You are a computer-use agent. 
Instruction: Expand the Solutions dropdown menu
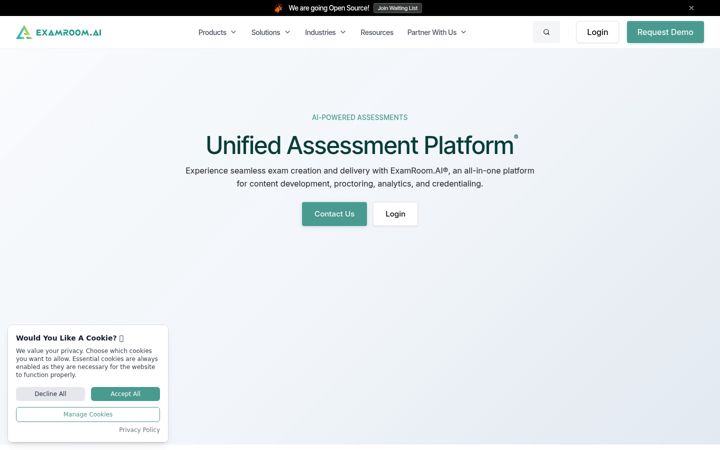coord(270,32)
